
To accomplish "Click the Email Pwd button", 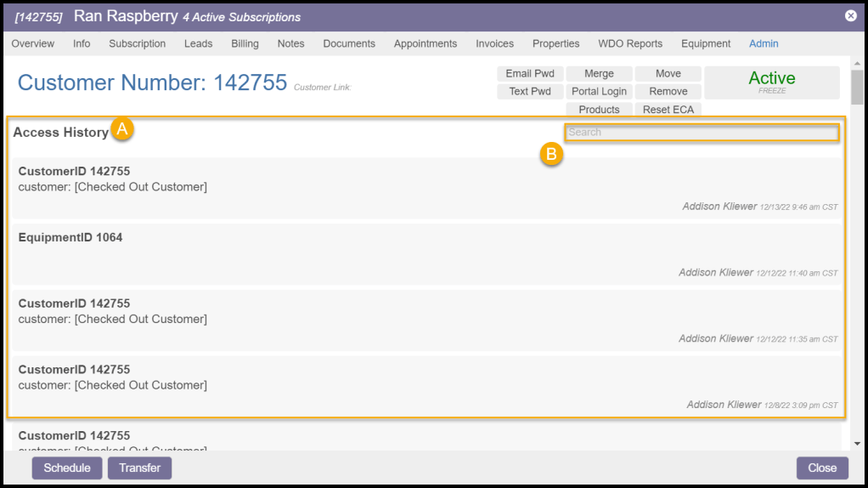I will point(529,74).
